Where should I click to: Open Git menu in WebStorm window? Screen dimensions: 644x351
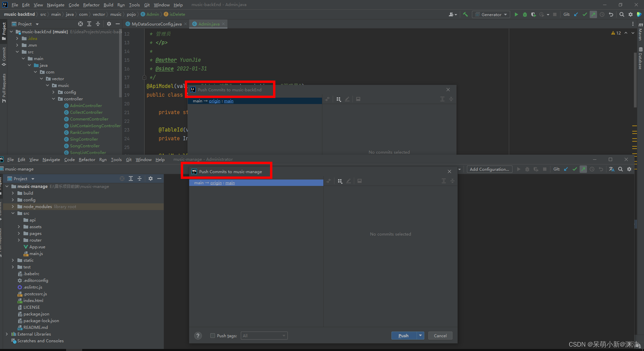[x=128, y=159]
